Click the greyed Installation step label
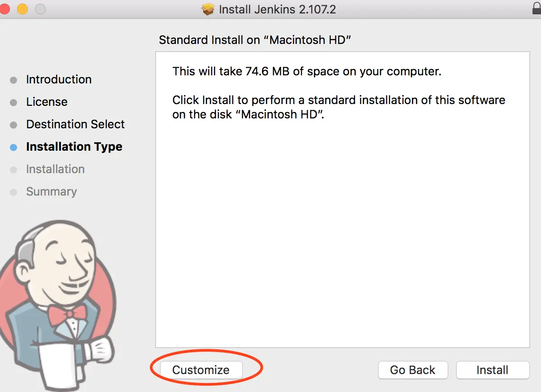Image resolution: width=541 pixels, height=392 pixels. pos(55,169)
